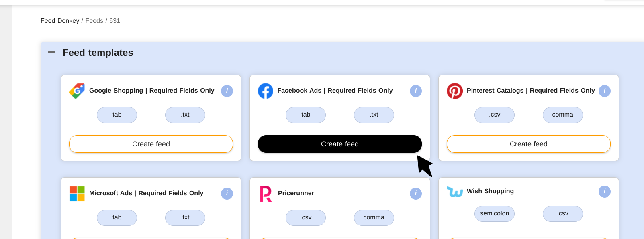This screenshot has width=644, height=239.
Task: Click comma tag under Pinterest Catalogs
Action: (x=563, y=115)
